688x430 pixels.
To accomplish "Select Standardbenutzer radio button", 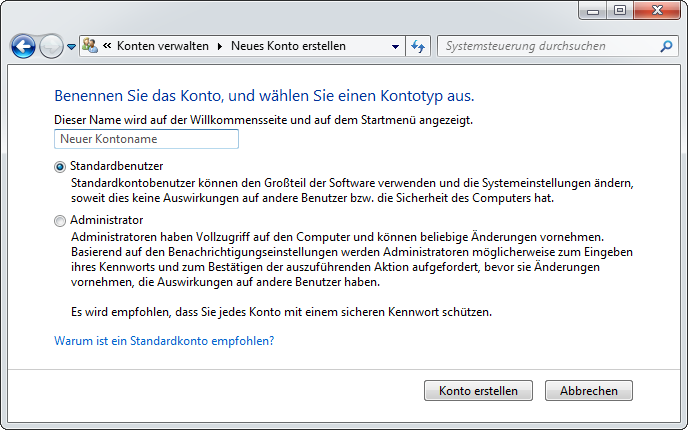I will click(x=60, y=167).
